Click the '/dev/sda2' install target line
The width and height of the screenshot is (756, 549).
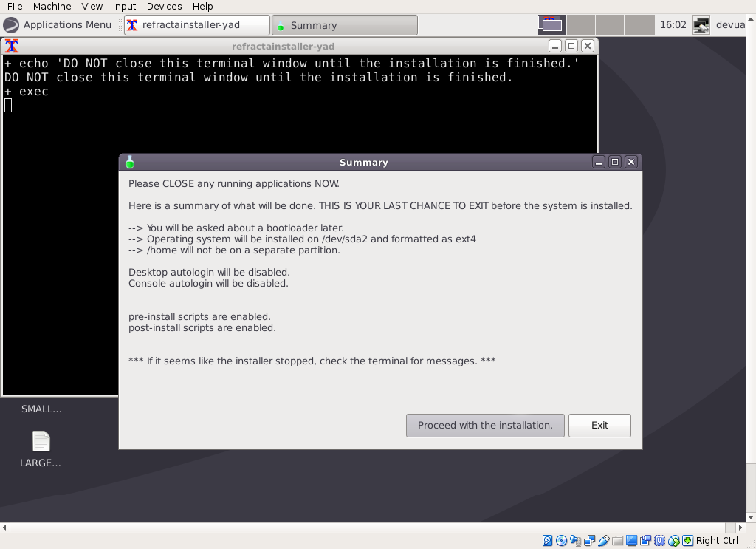click(302, 239)
